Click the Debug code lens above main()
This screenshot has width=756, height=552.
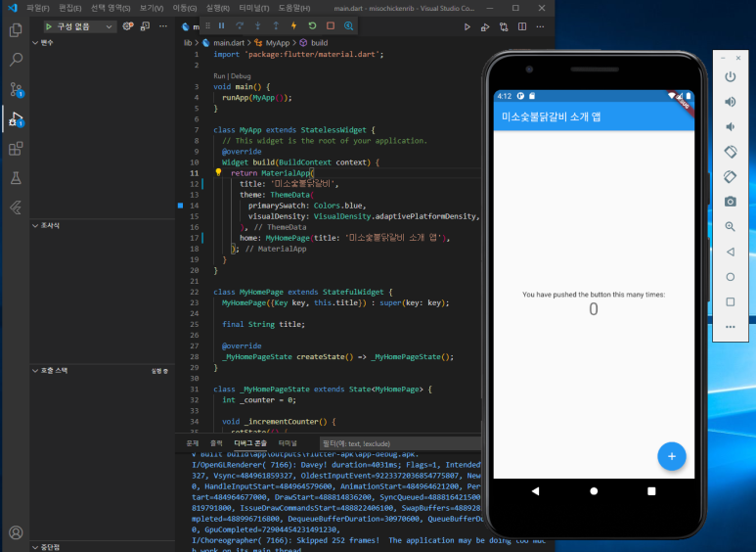[241, 76]
